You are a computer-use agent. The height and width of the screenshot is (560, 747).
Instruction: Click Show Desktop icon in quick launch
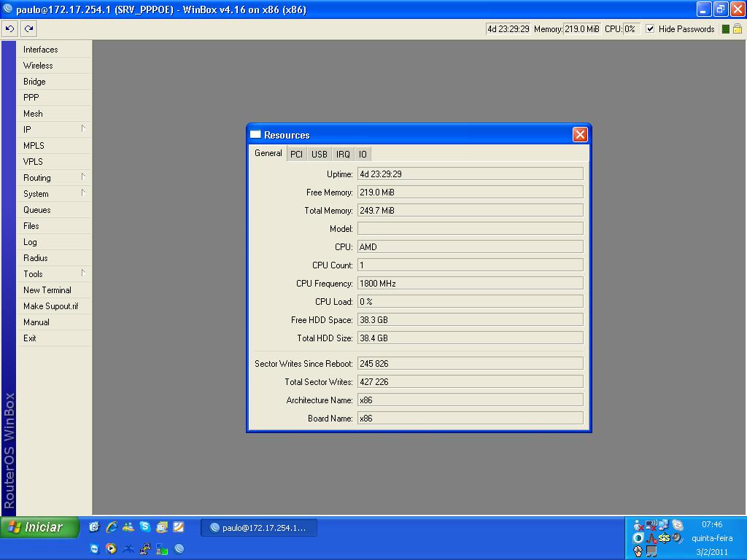pos(94,526)
